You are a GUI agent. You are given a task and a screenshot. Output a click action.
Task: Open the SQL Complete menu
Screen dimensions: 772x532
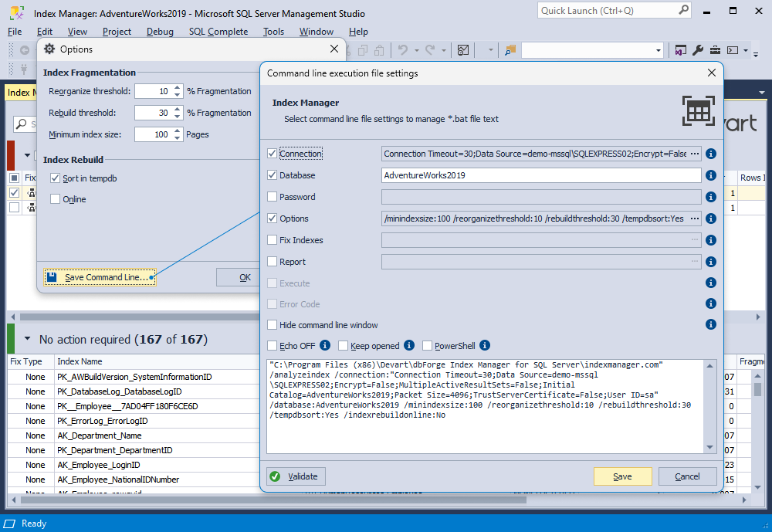pyautogui.click(x=218, y=32)
